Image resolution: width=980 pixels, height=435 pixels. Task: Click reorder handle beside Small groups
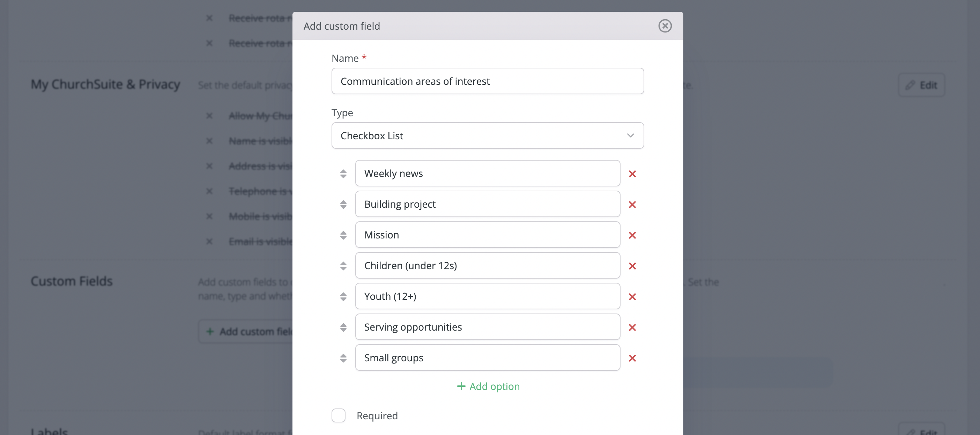click(343, 358)
